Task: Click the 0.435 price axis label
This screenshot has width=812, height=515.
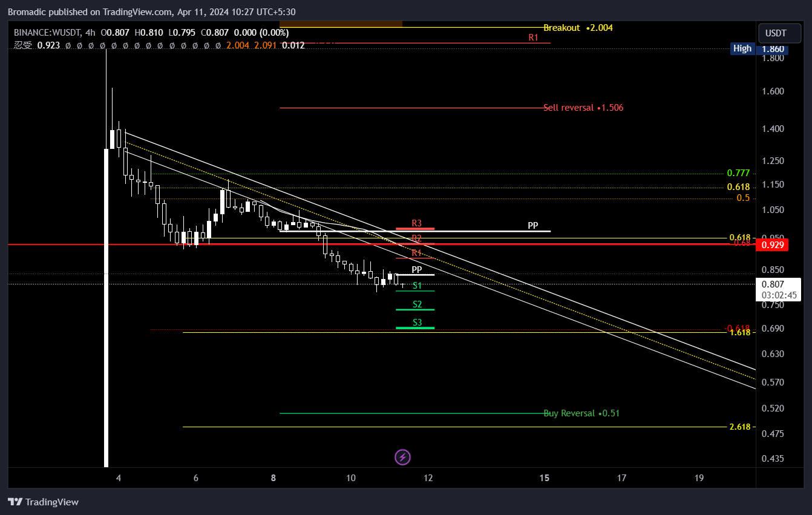Action: pyautogui.click(x=773, y=459)
